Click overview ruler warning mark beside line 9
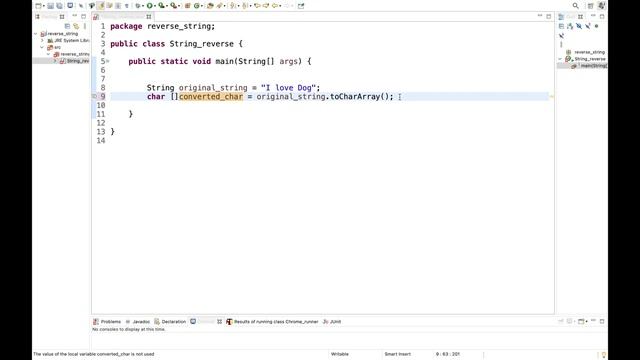Image resolution: width=640 pixels, height=360 pixels. [x=551, y=97]
